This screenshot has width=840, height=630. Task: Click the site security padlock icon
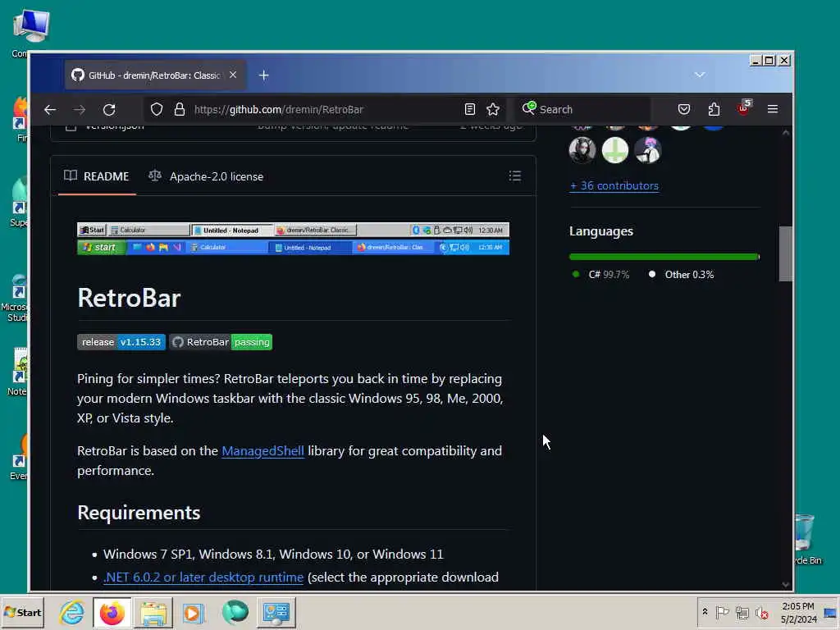pos(180,109)
